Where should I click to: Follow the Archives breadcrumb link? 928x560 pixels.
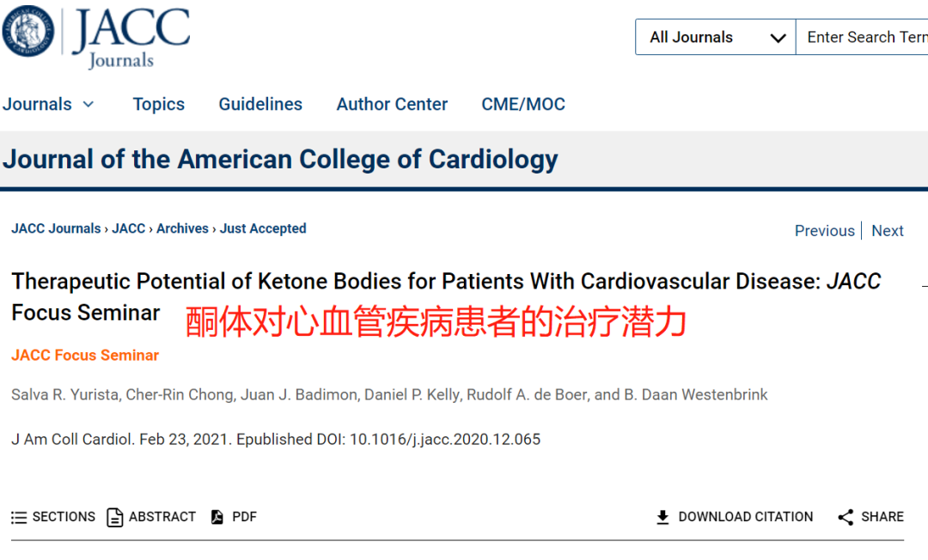pyautogui.click(x=182, y=228)
